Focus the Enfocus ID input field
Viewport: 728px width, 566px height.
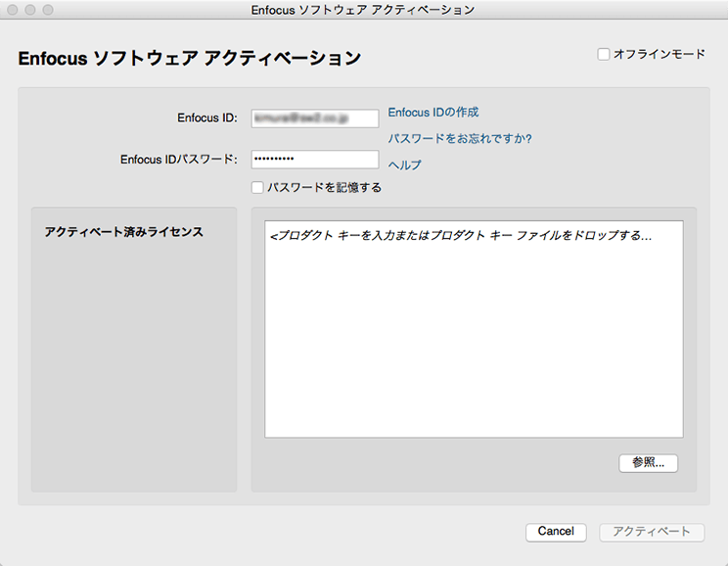point(315,118)
